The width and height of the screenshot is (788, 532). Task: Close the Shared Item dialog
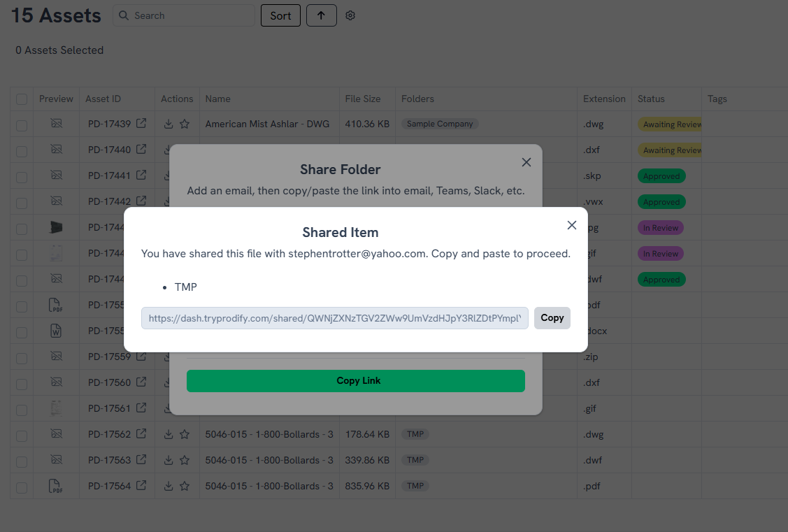[x=572, y=225]
